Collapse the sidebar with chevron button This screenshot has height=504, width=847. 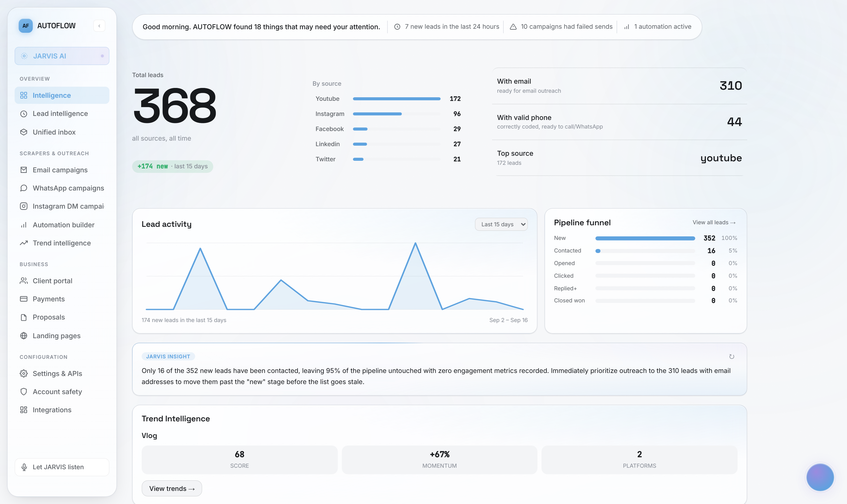coord(99,26)
